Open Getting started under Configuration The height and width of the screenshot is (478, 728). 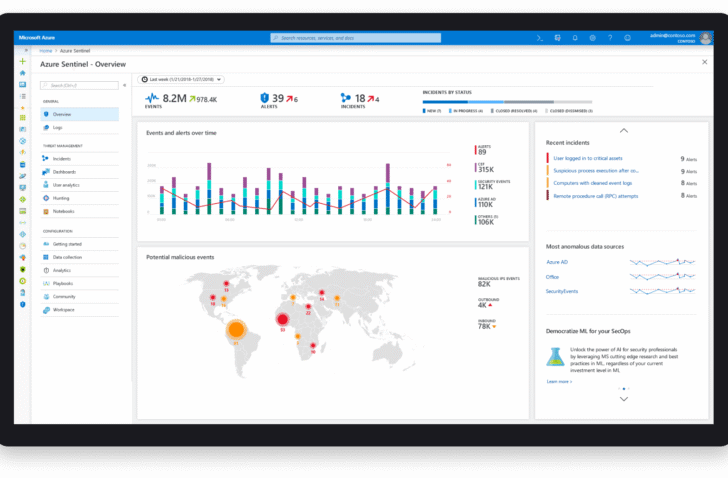click(79, 244)
